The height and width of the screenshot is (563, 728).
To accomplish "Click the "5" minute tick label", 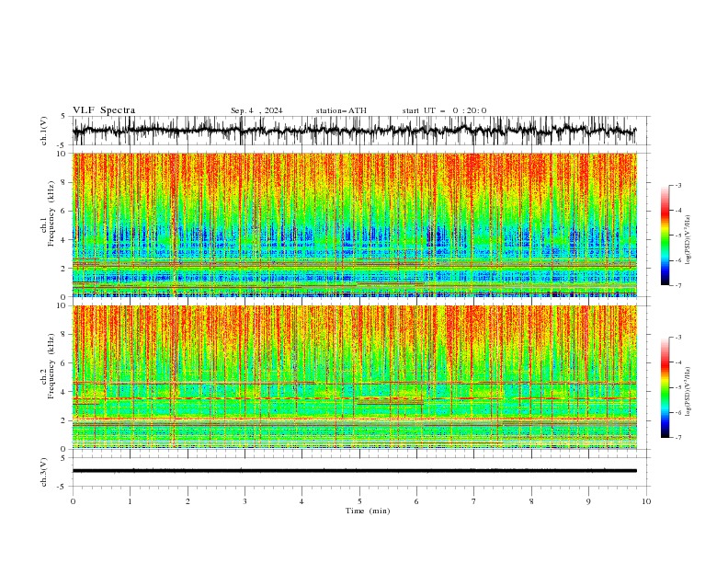I will coord(359,501).
